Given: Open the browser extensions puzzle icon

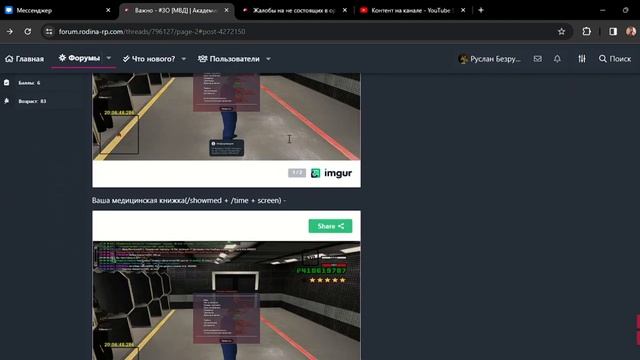Looking at the screenshot, I should 587,31.
